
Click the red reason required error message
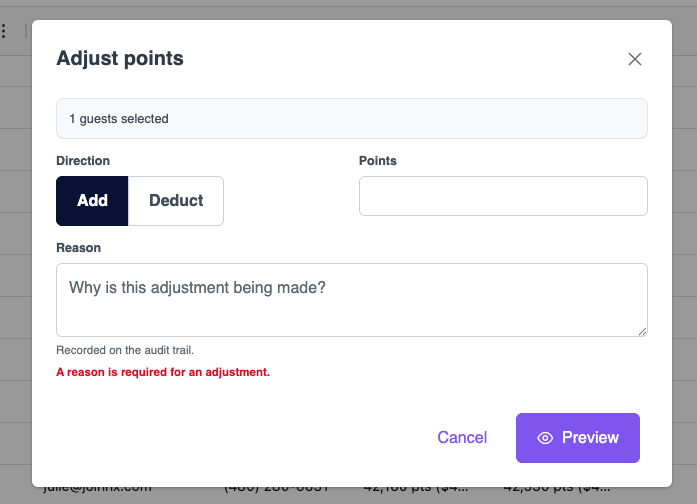pyautogui.click(x=163, y=372)
